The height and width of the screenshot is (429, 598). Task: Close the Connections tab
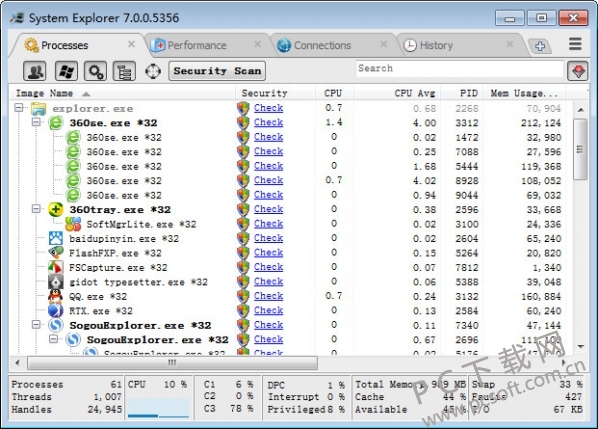(383, 44)
